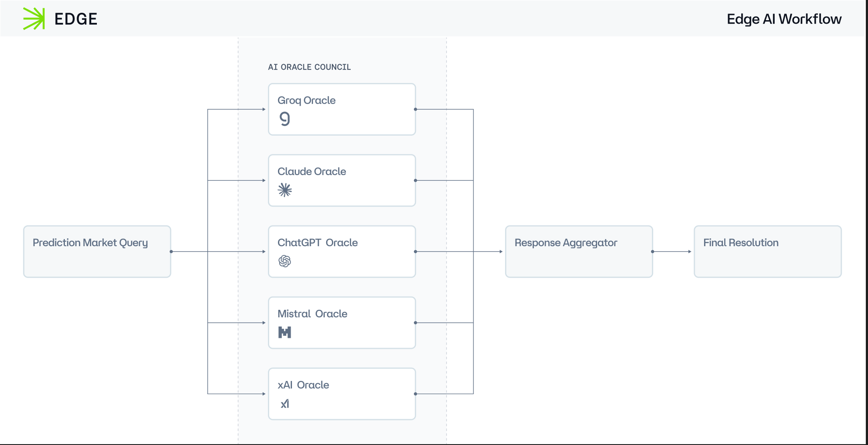The image size is (868, 445).
Task: Click the ChatGPT knot logo icon
Action: [x=285, y=261]
